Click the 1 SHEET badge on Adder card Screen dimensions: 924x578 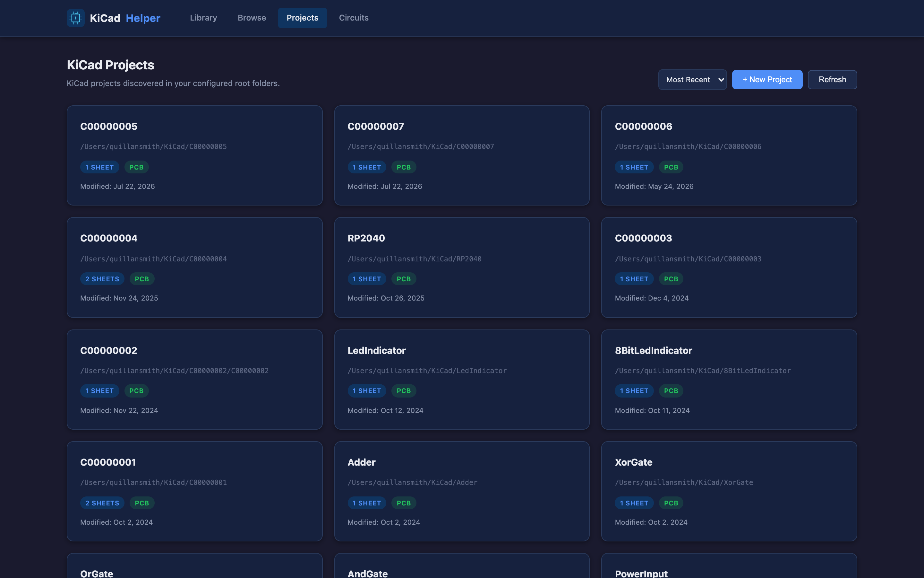pyautogui.click(x=366, y=503)
